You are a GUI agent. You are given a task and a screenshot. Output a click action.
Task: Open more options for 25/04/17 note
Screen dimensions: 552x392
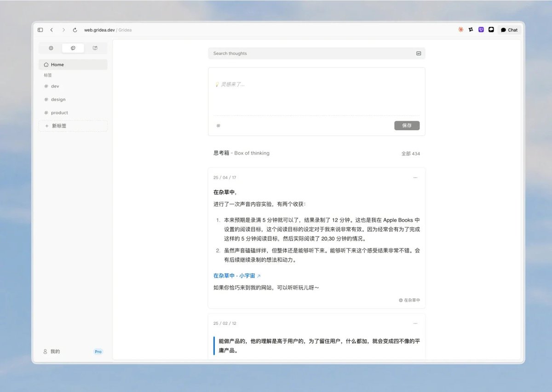click(x=415, y=178)
